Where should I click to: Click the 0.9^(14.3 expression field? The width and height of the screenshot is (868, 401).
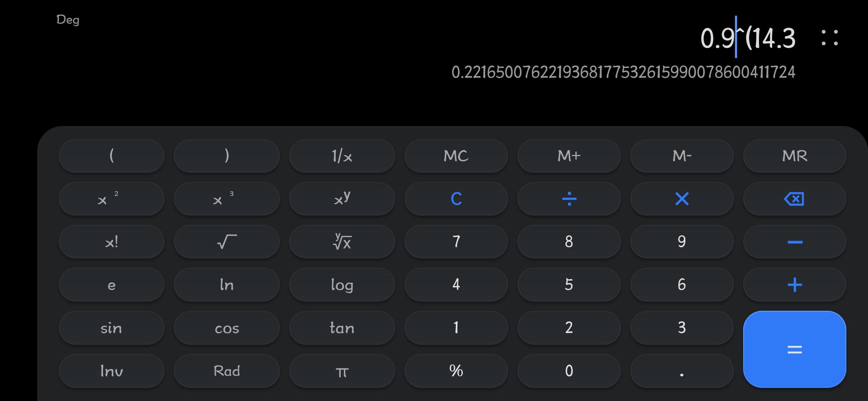coord(747,38)
